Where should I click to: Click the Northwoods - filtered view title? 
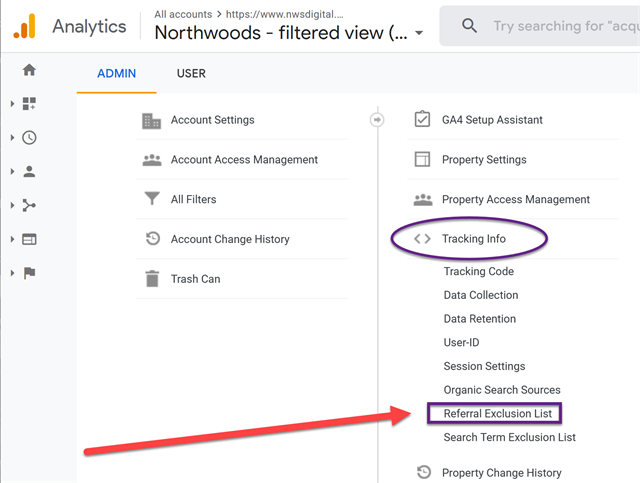[281, 33]
